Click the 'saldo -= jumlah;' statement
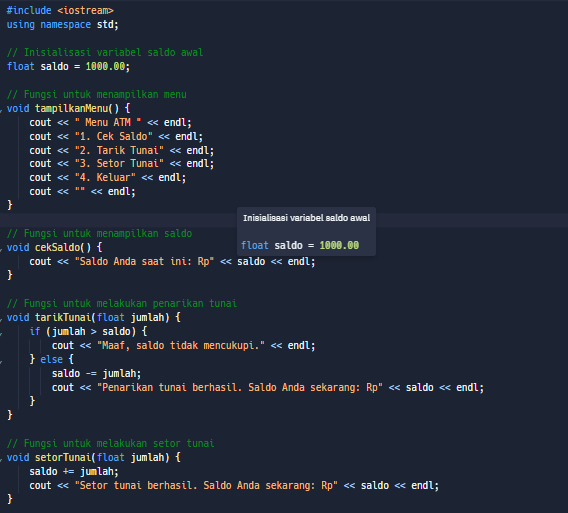568x513 pixels. [x=96, y=374]
